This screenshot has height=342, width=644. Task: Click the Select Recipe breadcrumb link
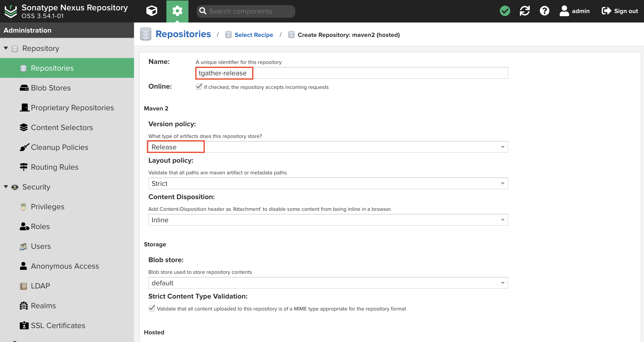(253, 35)
